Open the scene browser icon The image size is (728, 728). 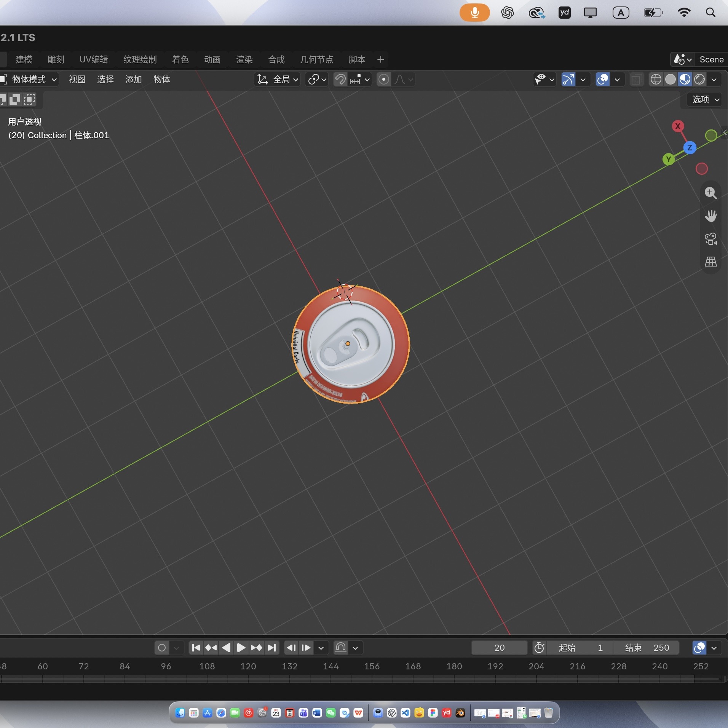tap(682, 59)
